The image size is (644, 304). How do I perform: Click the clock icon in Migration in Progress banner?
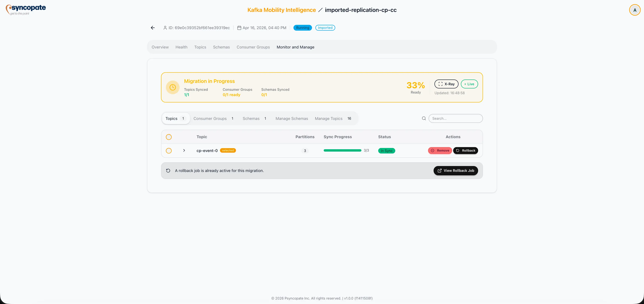(x=173, y=87)
